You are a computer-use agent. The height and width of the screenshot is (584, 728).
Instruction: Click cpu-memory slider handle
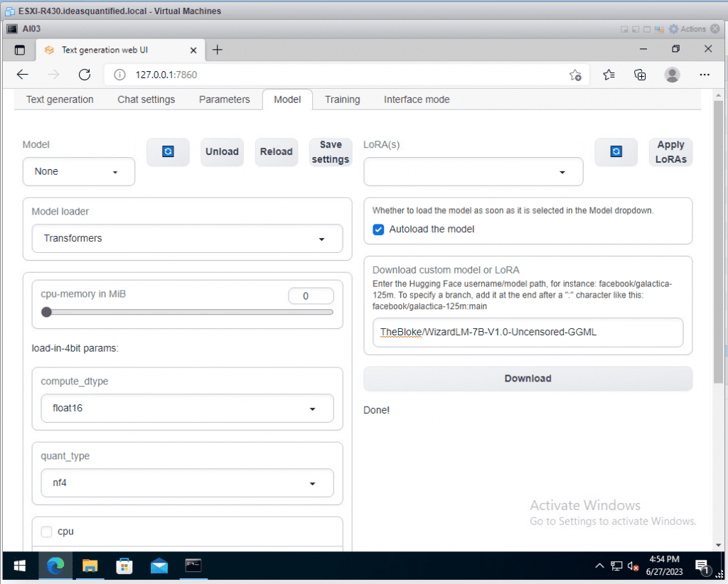(46, 312)
